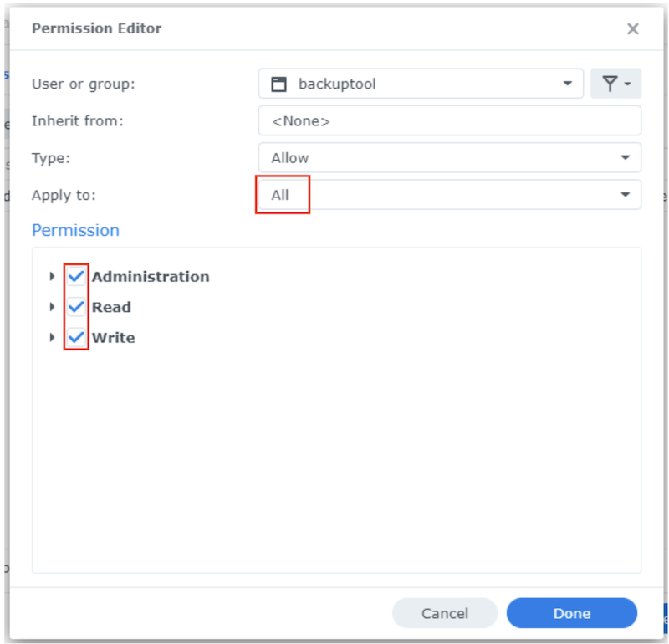Open the User or group dropdown arrow
The height and width of the screenshot is (644, 669).
point(567,84)
